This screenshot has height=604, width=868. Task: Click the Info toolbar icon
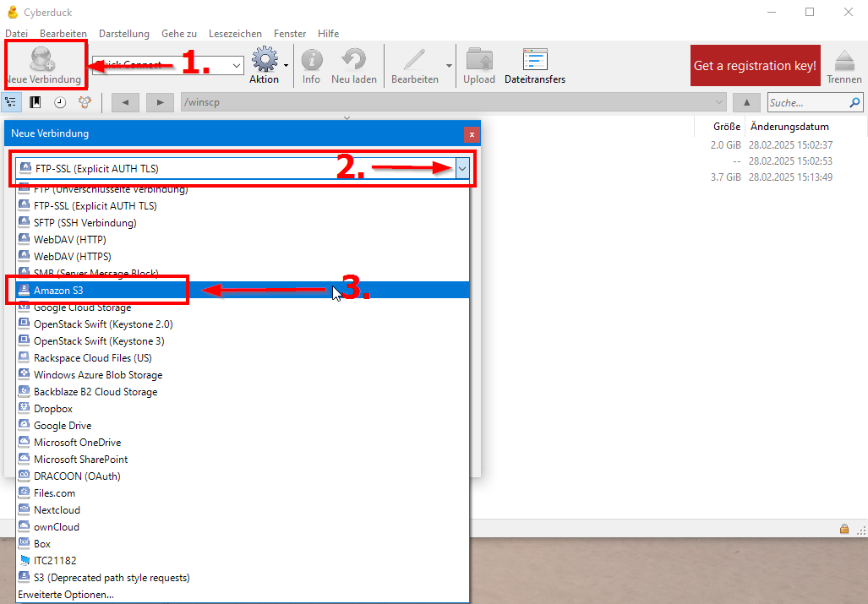pyautogui.click(x=311, y=60)
